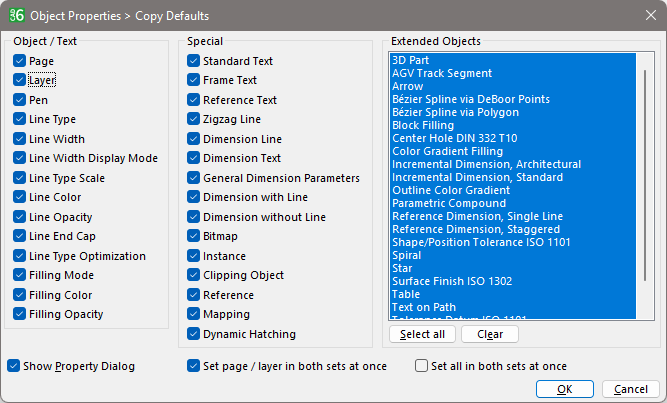667x403 pixels.
Task: Toggle the General Dimension Parameters checkbox
Action: tap(194, 178)
